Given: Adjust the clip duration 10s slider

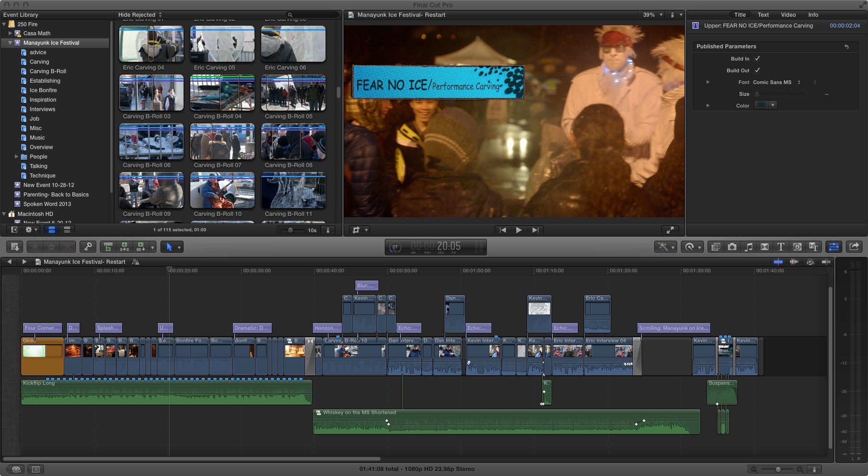Looking at the screenshot, I should 291,230.
